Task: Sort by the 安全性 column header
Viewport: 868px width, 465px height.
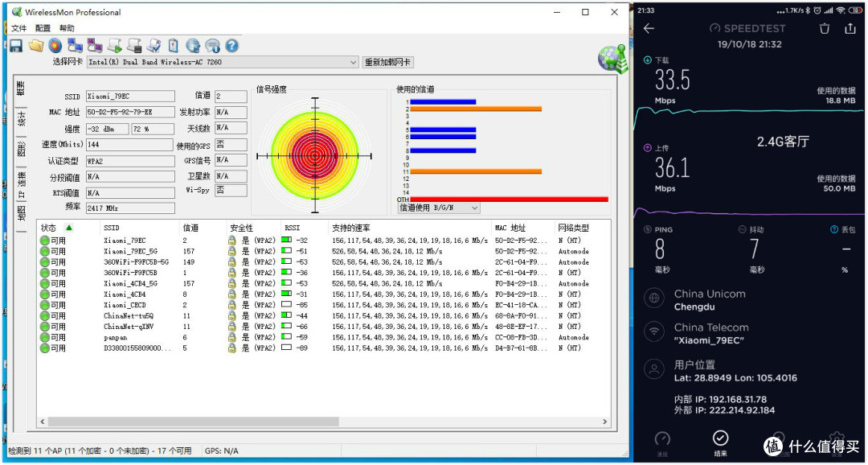Action: 254,228
